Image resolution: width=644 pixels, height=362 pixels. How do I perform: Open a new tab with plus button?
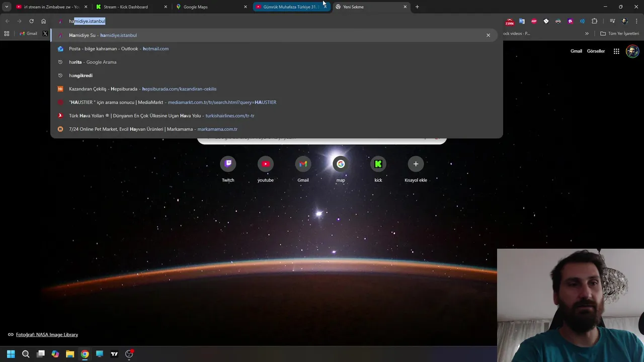(x=417, y=7)
